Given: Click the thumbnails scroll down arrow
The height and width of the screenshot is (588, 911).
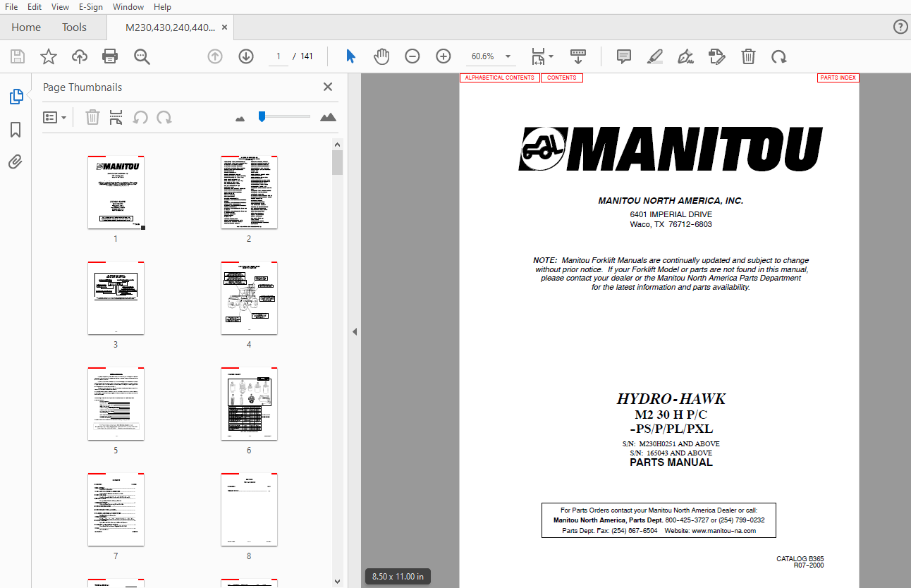Looking at the screenshot, I should point(338,582).
